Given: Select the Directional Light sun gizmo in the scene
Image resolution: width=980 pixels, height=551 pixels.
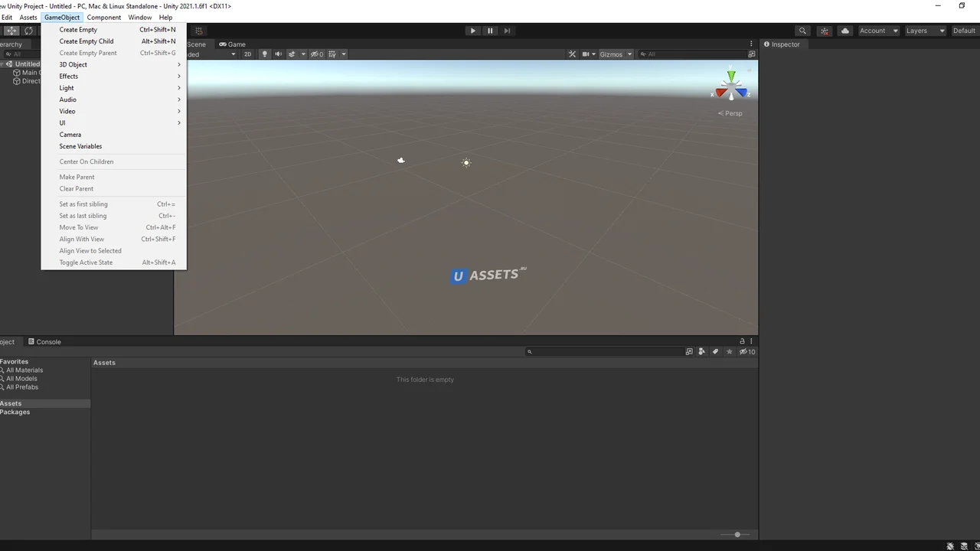Looking at the screenshot, I should [466, 162].
